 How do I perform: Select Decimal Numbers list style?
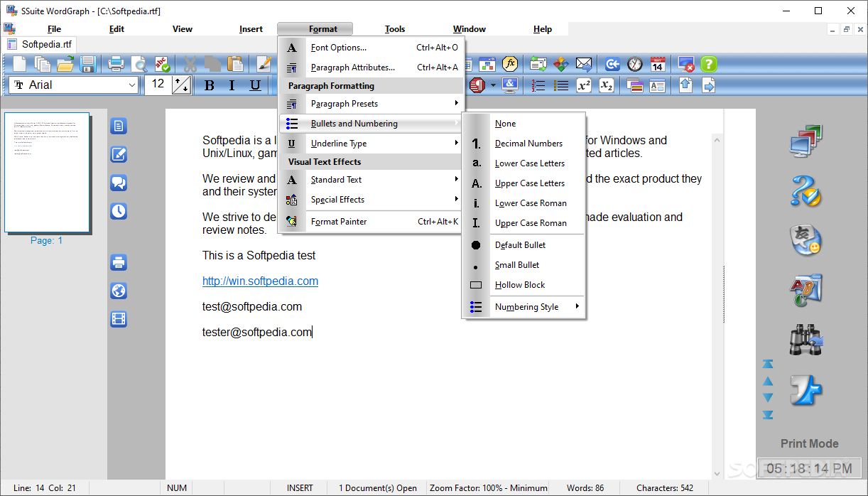tap(524, 144)
